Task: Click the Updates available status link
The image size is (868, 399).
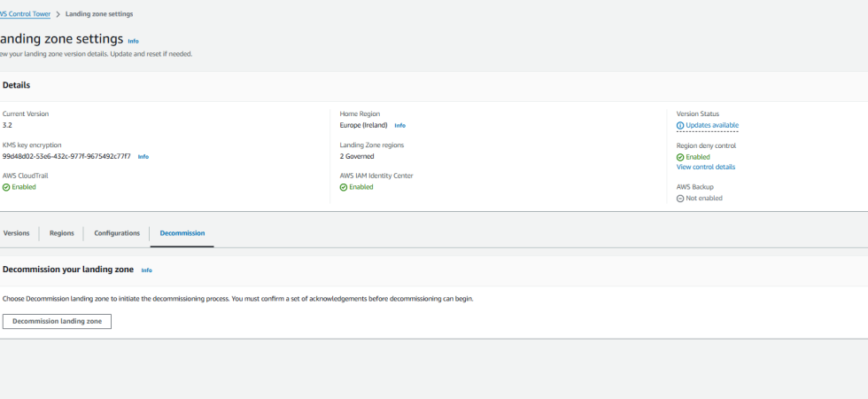Action: click(x=712, y=125)
